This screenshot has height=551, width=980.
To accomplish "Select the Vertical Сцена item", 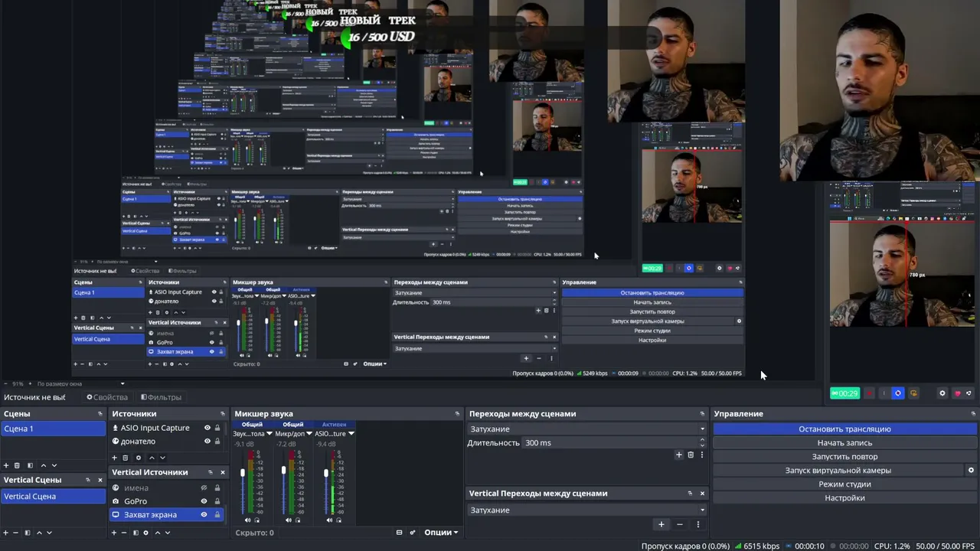I will [53, 497].
